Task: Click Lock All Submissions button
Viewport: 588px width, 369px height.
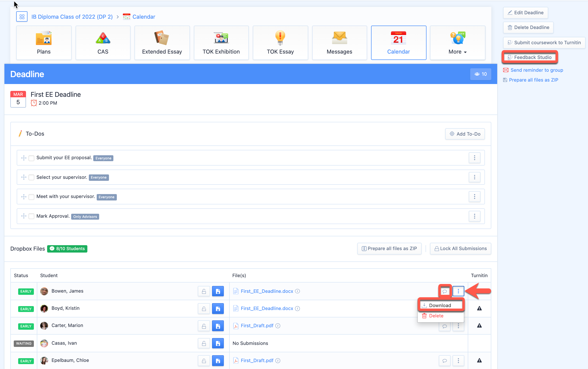Action: click(x=461, y=249)
